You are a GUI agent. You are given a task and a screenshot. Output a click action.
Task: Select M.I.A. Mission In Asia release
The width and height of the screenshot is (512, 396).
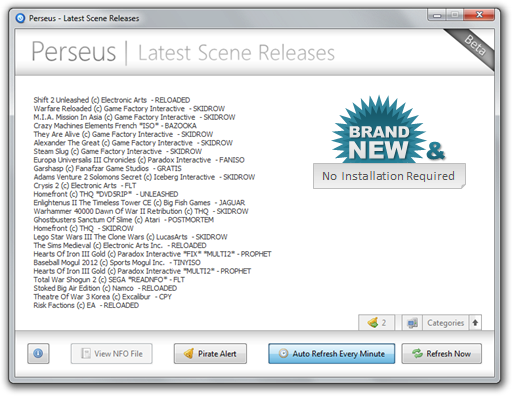[x=134, y=117]
